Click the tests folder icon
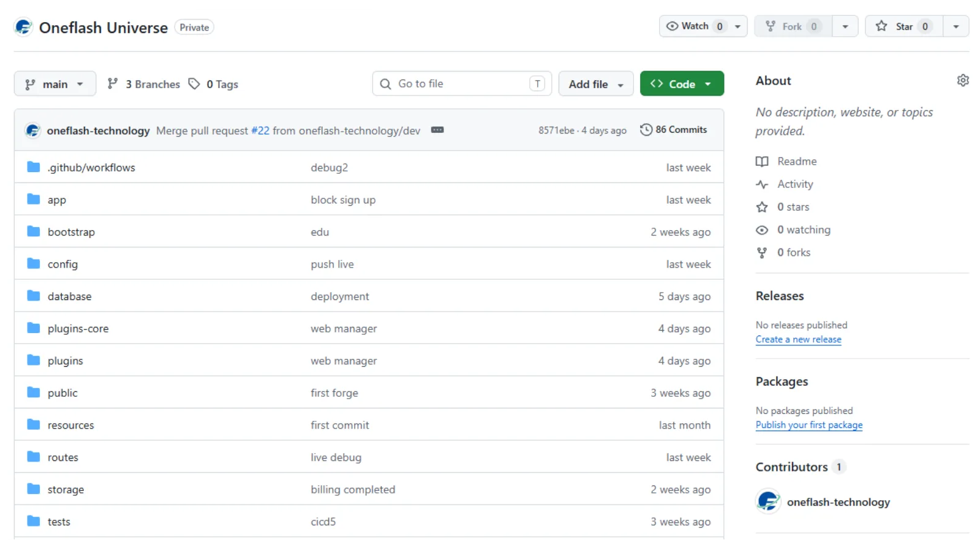The image size is (980, 551). 34,522
